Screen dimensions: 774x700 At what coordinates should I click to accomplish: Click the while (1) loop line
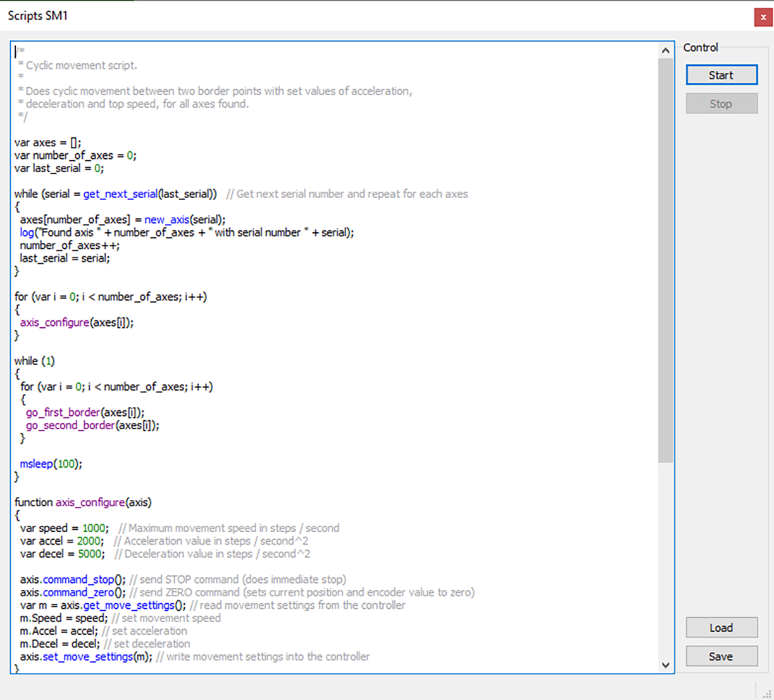click(x=34, y=361)
